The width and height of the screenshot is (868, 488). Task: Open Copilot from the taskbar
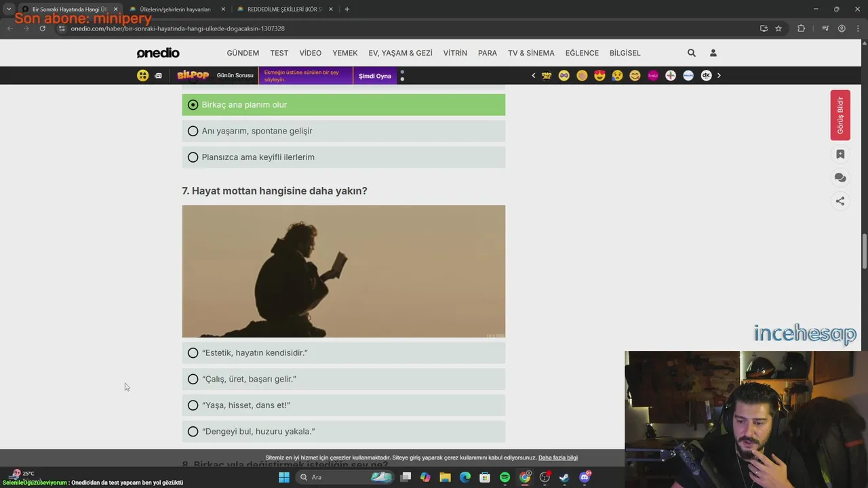tap(425, 477)
